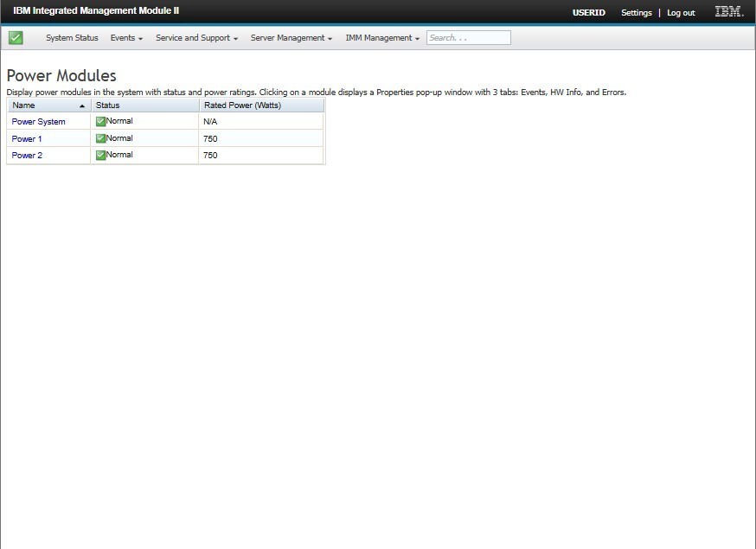The width and height of the screenshot is (756, 549).
Task: Click the Normal status icon for Power 1
Action: [x=100, y=138]
